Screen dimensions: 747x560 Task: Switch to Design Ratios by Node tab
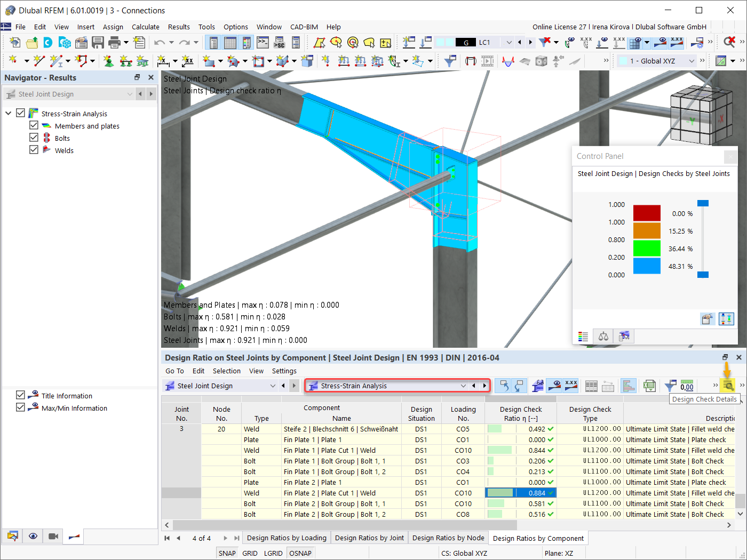448,538
